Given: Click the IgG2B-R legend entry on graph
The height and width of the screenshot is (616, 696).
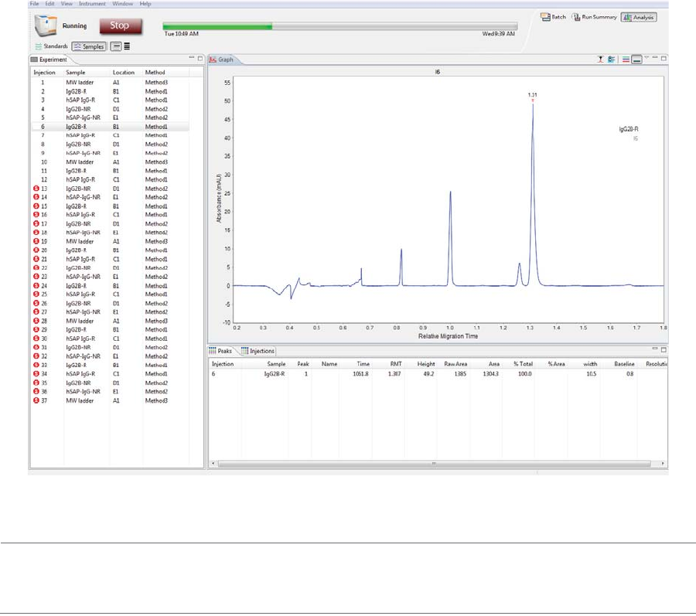Looking at the screenshot, I should [x=629, y=130].
